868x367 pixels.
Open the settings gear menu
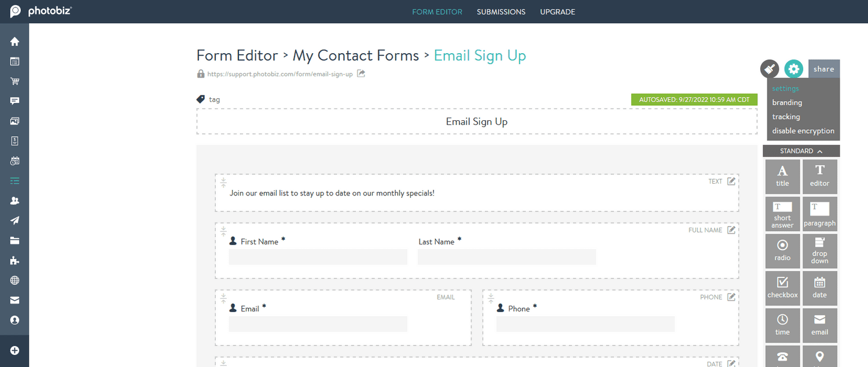[793, 68]
